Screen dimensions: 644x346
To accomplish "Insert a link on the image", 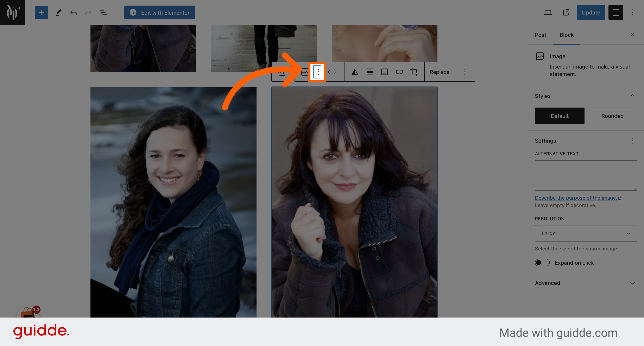I will [x=399, y=72].
